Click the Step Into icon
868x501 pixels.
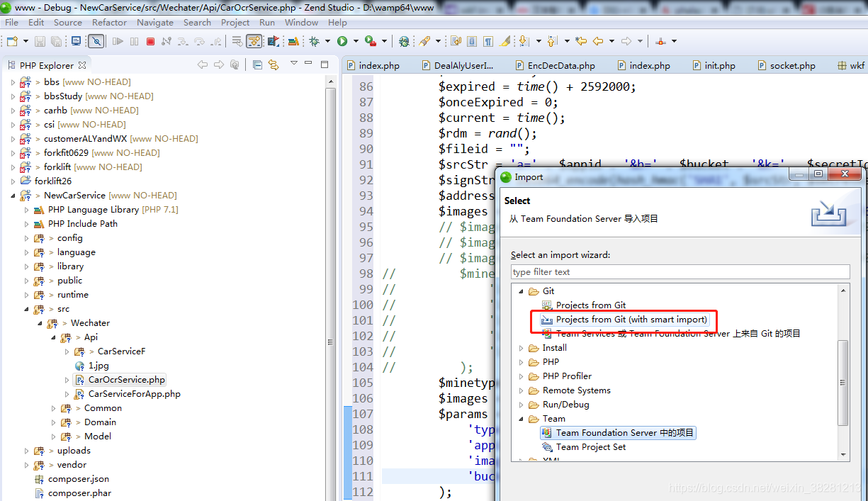click(183, 41)
